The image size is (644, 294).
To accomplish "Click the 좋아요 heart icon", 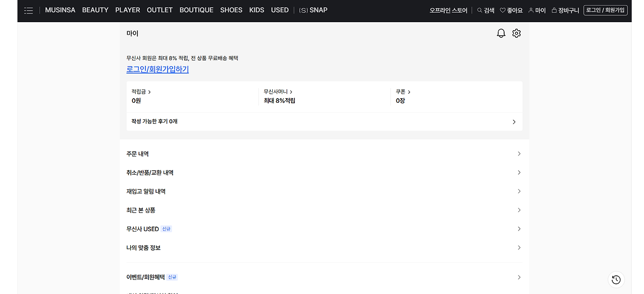I will 503,11.
